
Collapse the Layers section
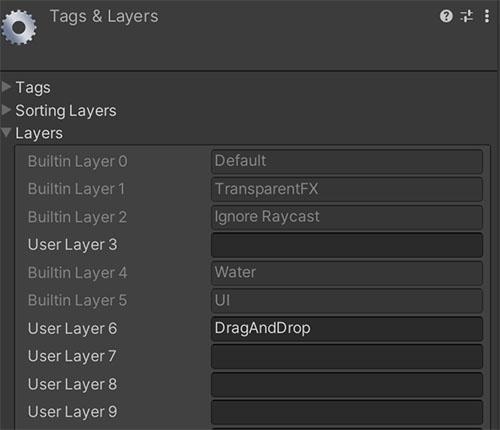click(x=6, y=133)
